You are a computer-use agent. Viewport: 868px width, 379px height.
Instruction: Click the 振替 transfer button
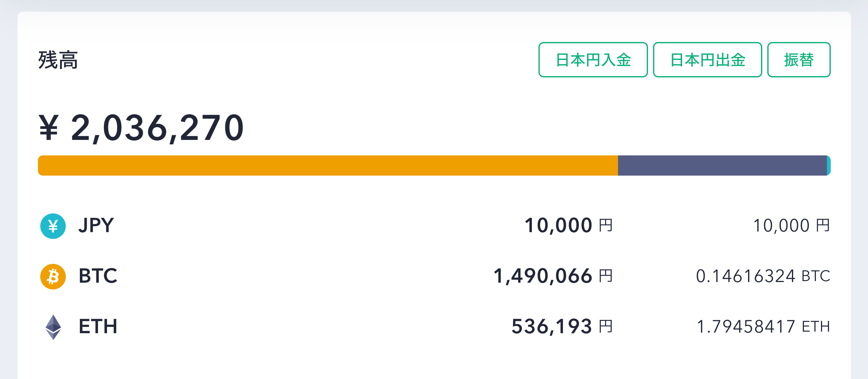click(x=799, y=60)
